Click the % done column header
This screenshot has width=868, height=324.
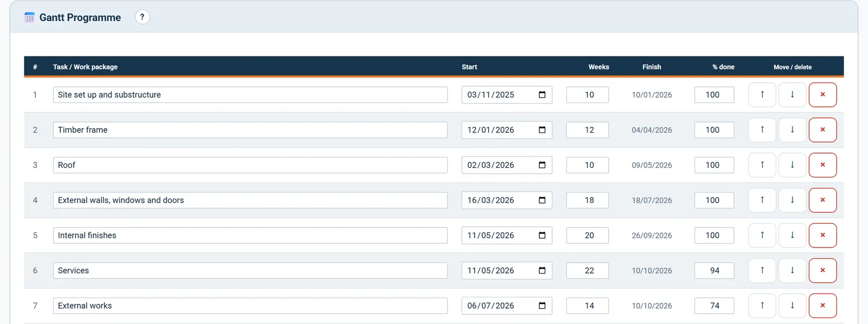(723, 67)
